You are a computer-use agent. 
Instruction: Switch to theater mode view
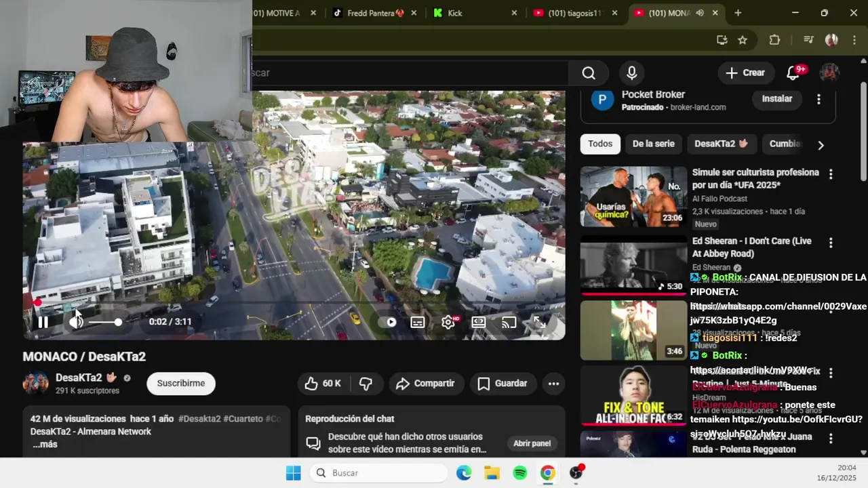click(479, 323)
